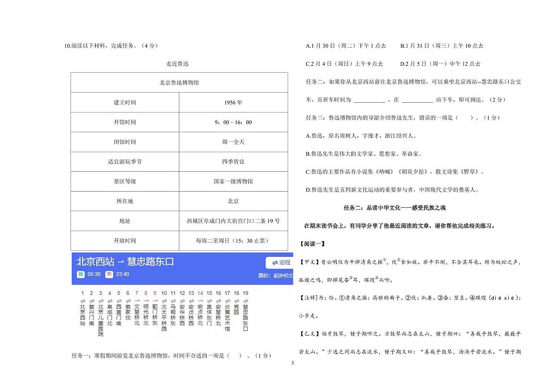Click the answer parentheses in 任务三 question
The height and width of the screenshot is (392, 556).
[x=464, y=118]
